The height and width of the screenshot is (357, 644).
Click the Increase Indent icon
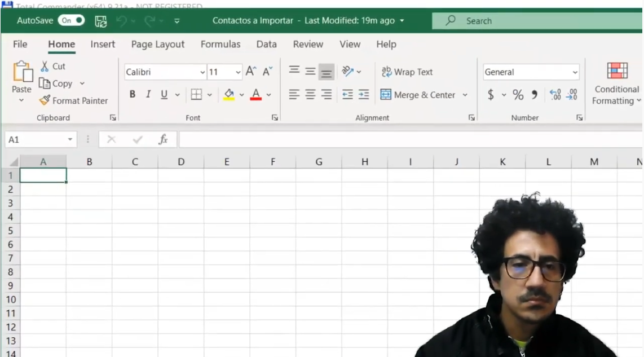pyautogui.click(x=364, y=95)
